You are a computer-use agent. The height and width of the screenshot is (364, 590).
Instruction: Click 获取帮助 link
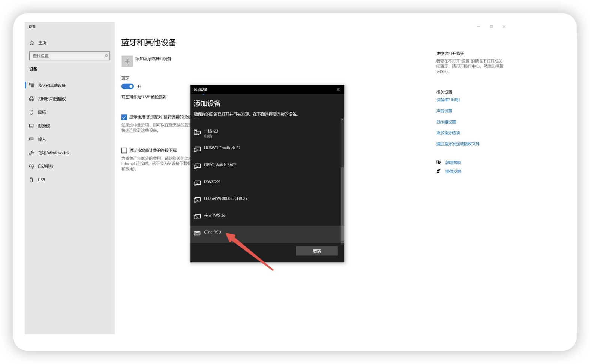point(453,163)
